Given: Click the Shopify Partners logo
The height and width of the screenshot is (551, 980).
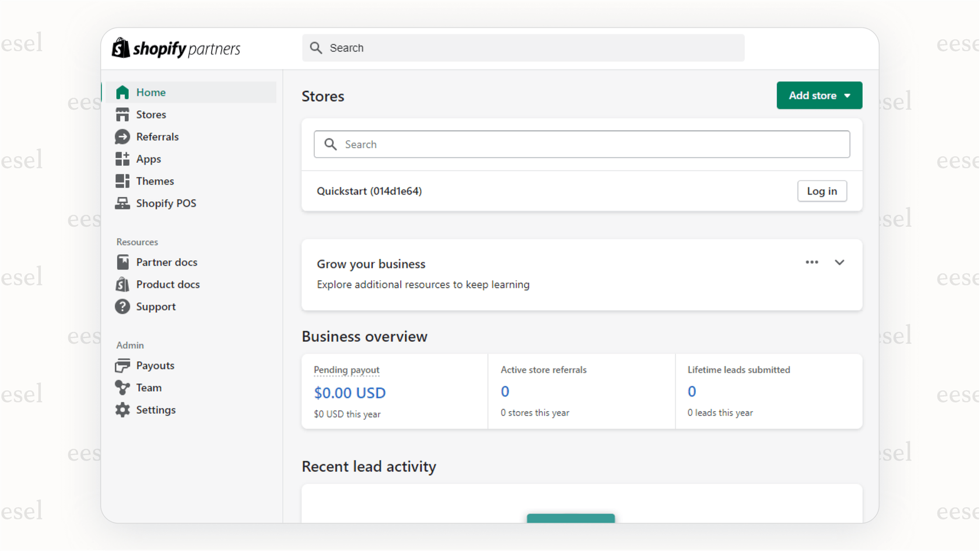Looking at the screenshot, I should click(175, 48).
